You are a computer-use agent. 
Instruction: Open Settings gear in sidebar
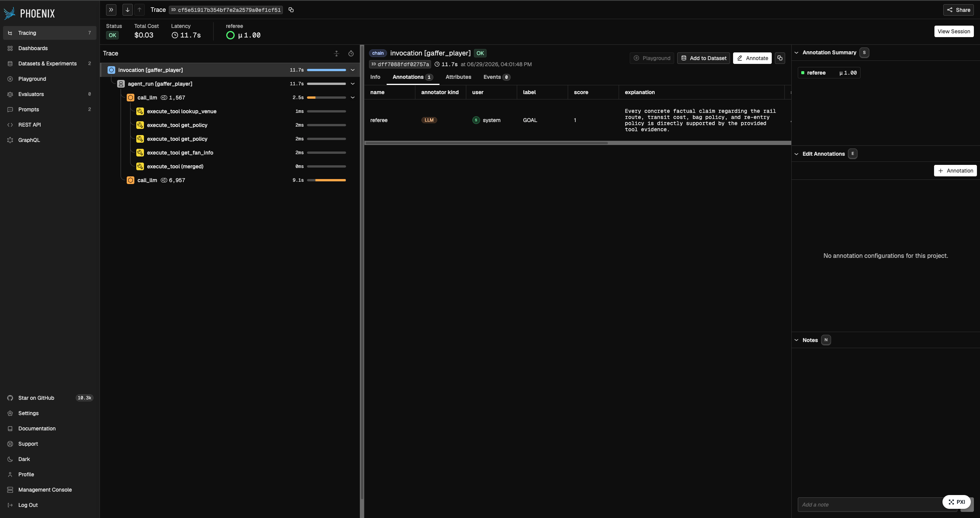tap(10, 413)
